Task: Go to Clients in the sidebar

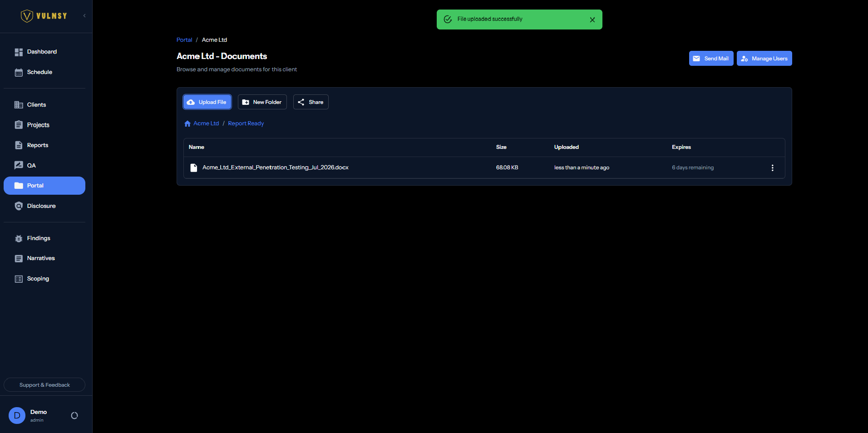Action: tap(44, 105)
